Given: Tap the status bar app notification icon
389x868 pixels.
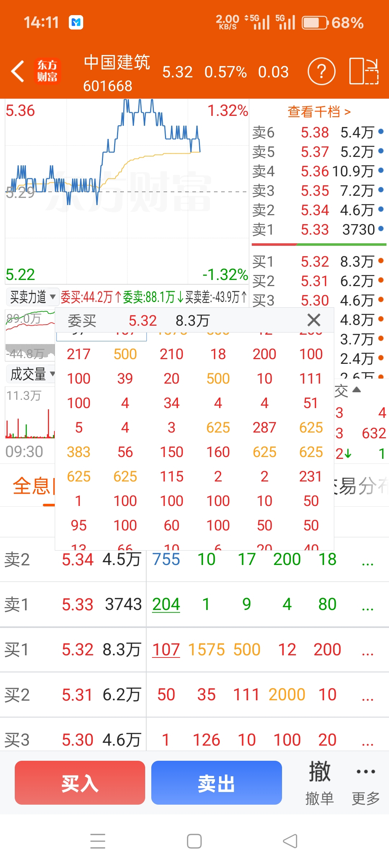Looking at the screenshot, I should click(76, 22).
